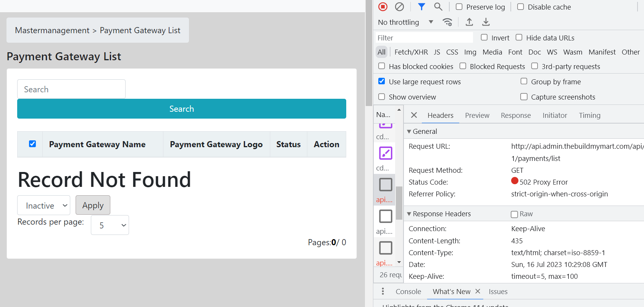Switch to the Response tab
The image size is (644, 307).
pos(516,115)
